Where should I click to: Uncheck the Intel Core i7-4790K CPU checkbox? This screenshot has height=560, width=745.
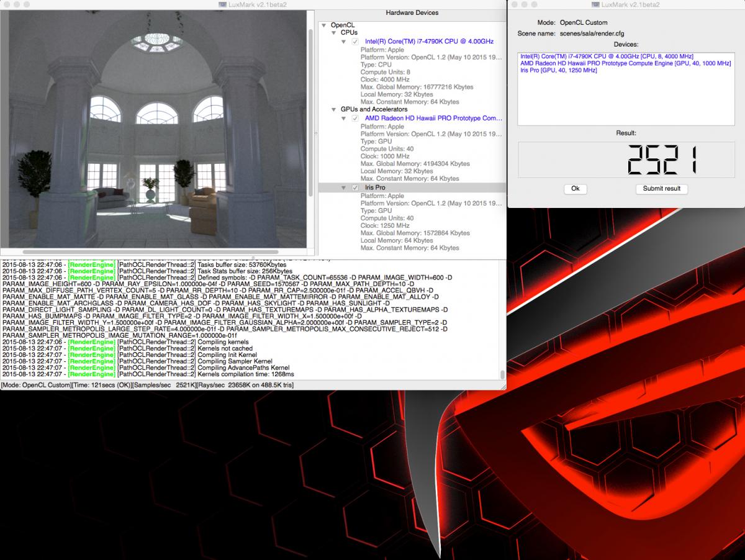pyautogui.click(x=355, y=42)
